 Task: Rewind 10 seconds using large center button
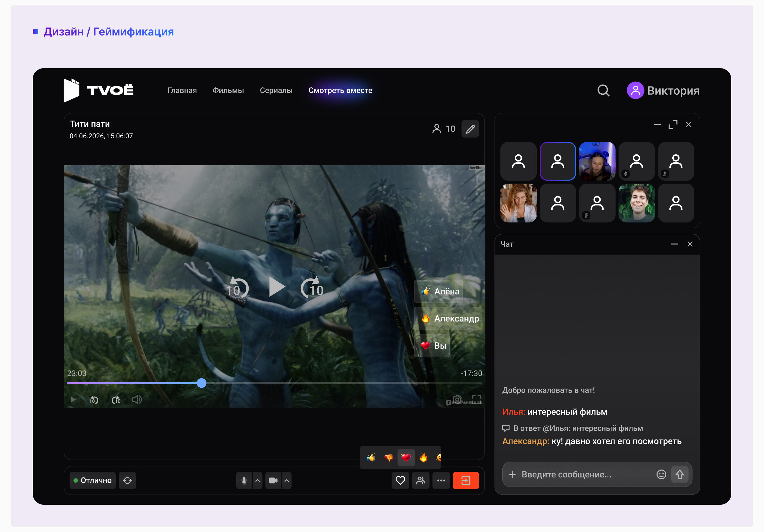tap(238, 288)
